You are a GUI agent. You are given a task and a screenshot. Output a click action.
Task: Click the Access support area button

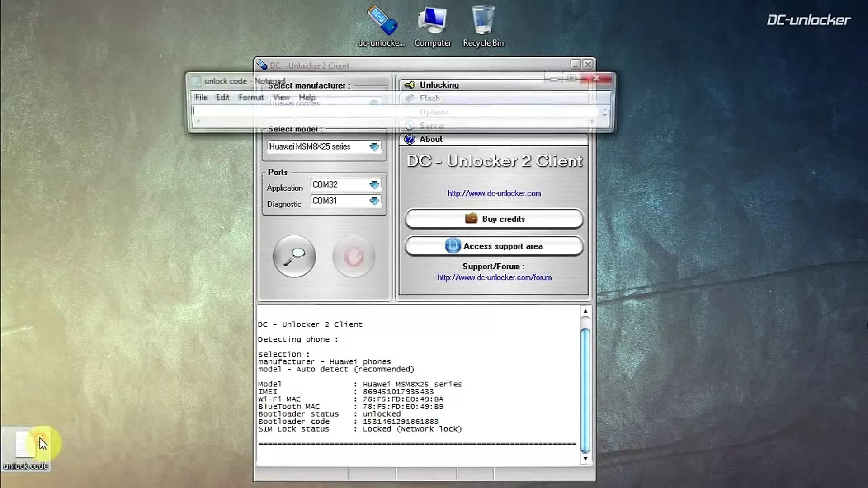tap(494, 246)
